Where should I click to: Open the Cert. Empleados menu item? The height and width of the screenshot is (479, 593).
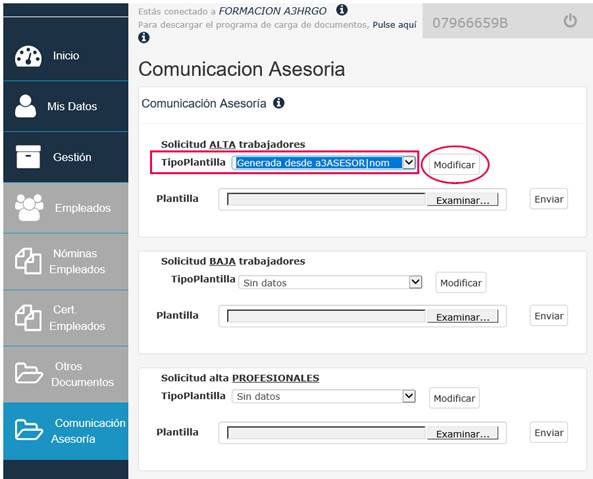[x=66, y=318]
